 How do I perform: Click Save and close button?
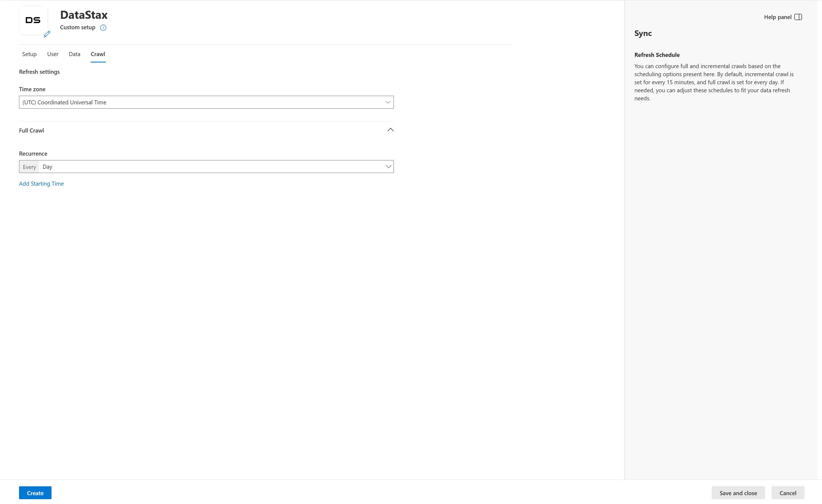click(x=738, y=493)
